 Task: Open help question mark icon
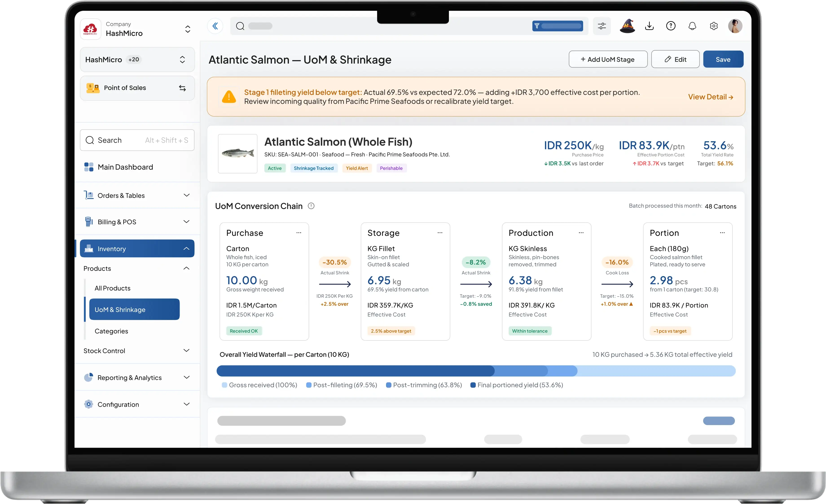671,26
